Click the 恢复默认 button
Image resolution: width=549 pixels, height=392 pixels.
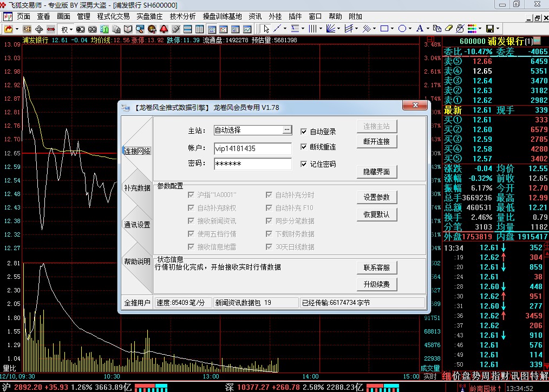pyautogui.click(x=377, y=214)
